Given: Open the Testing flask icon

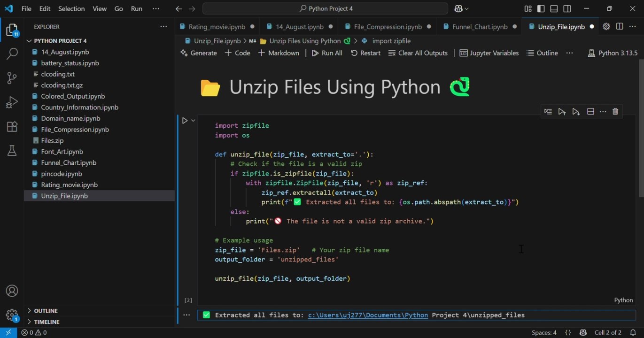Looking at the screenshot, I should (x=12, y=151).
